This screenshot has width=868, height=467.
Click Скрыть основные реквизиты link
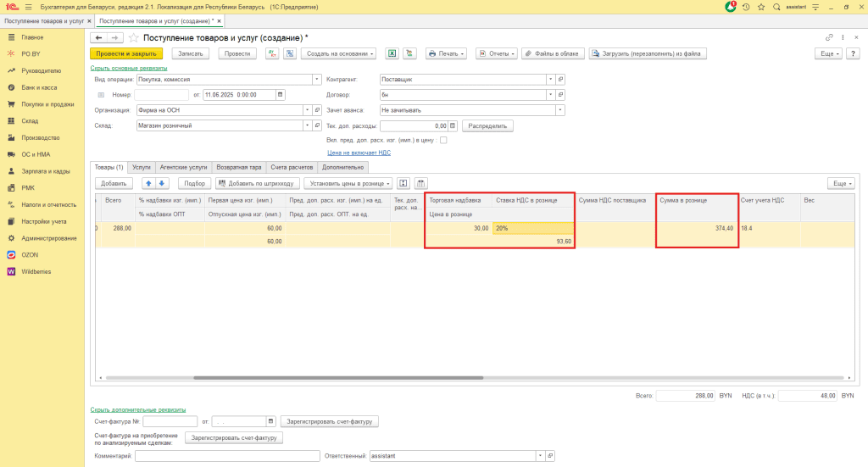[x=129, y=68]
